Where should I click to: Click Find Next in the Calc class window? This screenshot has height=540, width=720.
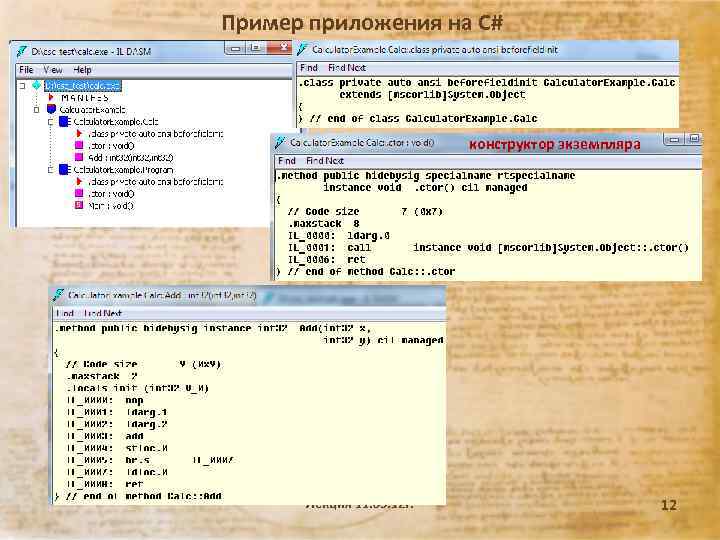(347, 68)
